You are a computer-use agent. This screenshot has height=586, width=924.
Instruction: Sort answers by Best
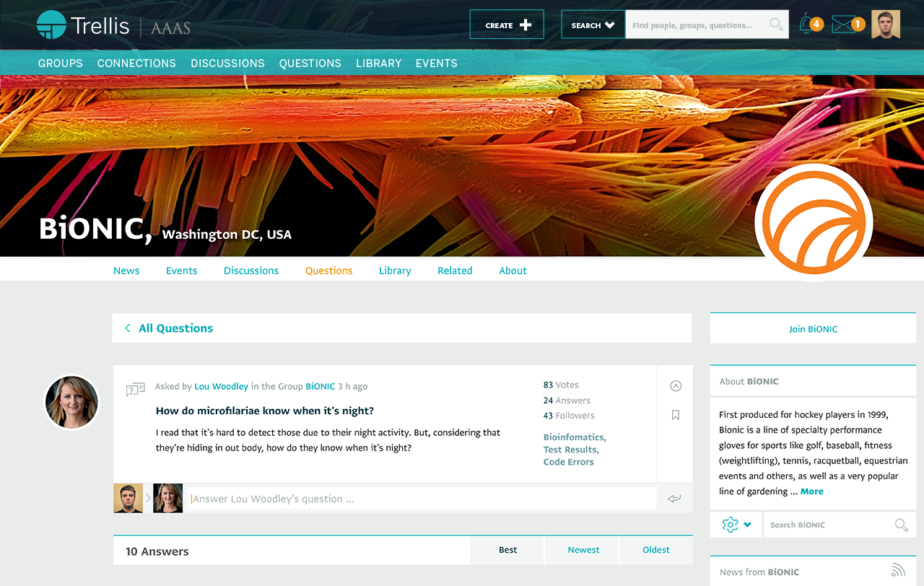(508, 550)
